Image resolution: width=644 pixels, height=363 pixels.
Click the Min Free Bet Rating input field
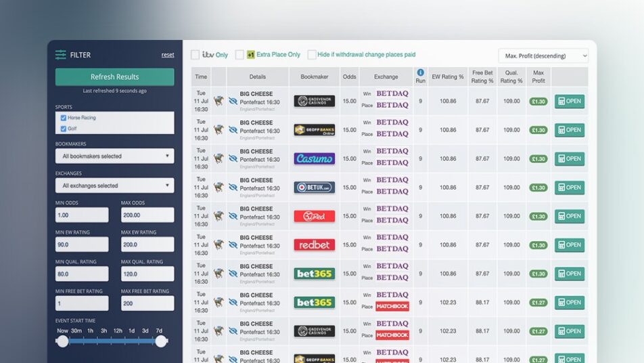(x=82, y=304)
